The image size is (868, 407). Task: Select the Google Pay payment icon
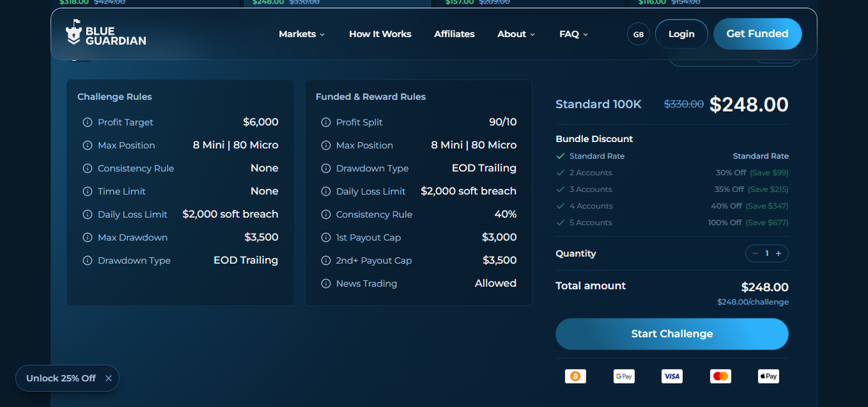[624, 377]
